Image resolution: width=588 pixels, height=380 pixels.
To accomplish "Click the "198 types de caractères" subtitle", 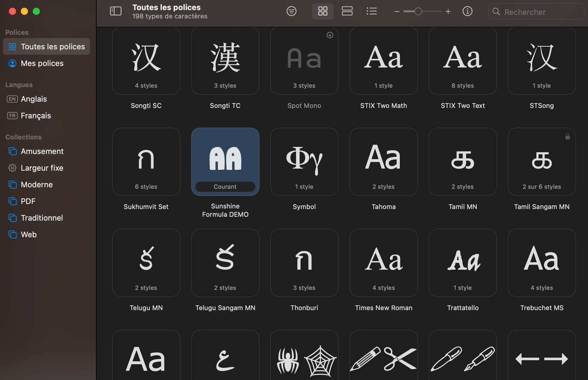I will 170,16.
